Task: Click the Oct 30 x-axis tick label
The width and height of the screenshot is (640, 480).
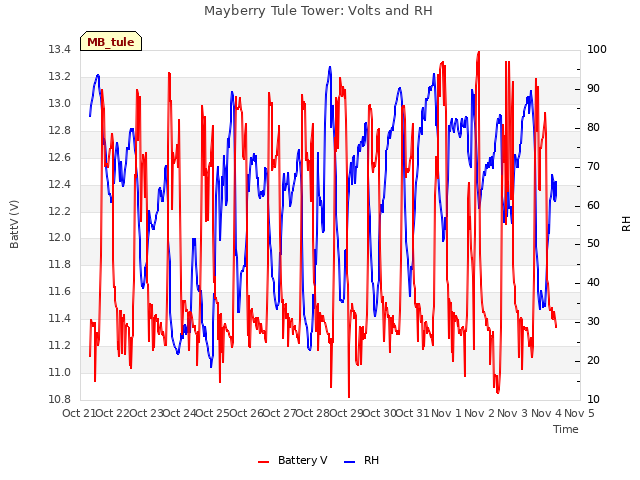Action: (380, 413)
